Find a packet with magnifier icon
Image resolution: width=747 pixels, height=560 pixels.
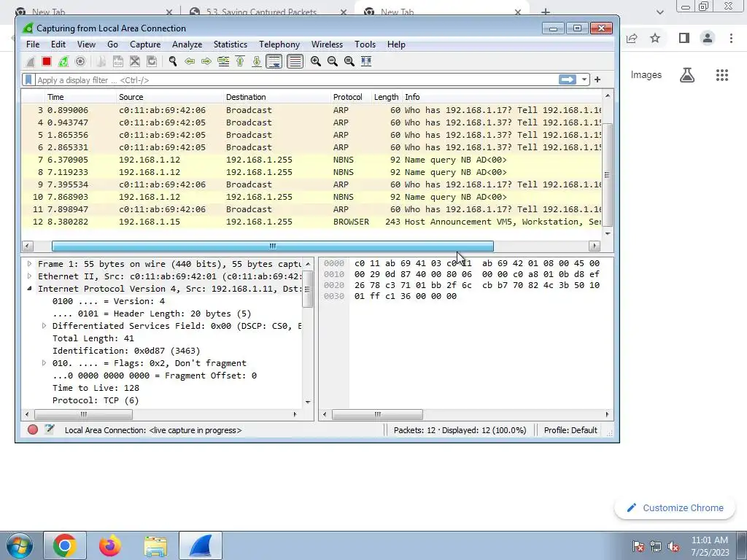coord(173,61)
